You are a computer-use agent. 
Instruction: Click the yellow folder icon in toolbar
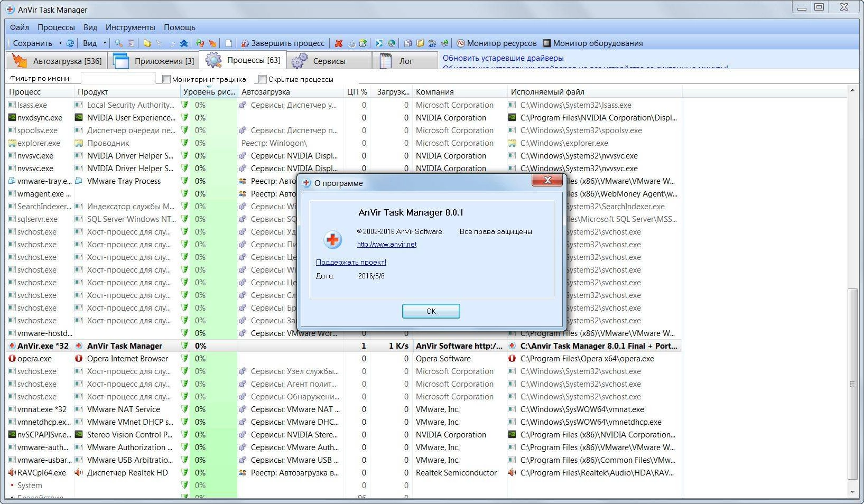pyautogui.click(x=147, y=43)
